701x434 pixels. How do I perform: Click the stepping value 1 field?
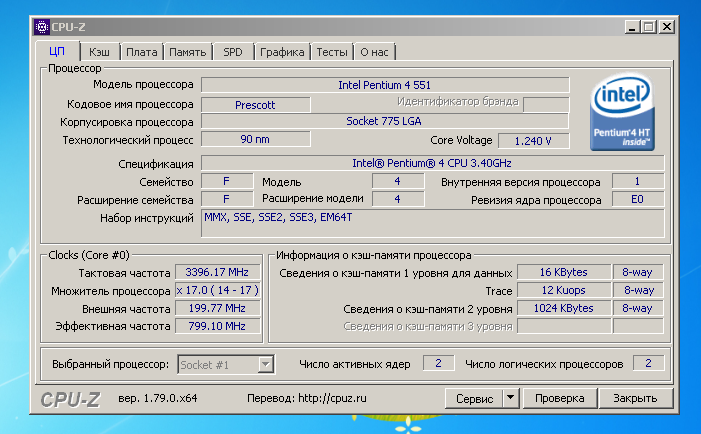(x=638, y=181)
